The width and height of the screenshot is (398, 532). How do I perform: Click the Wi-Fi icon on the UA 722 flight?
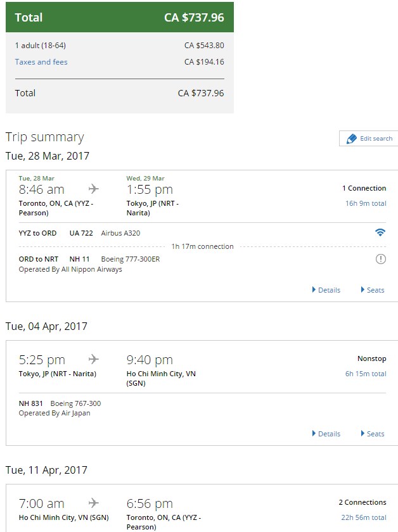380,232
